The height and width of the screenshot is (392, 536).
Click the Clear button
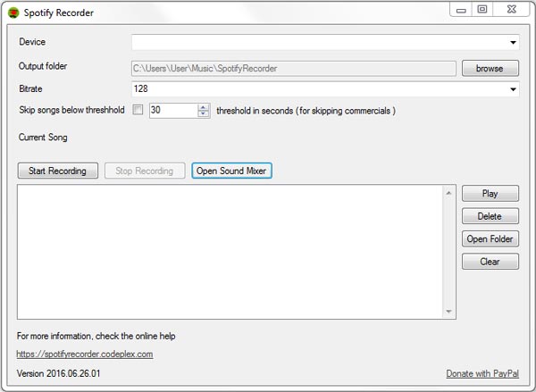pos(490,262)
